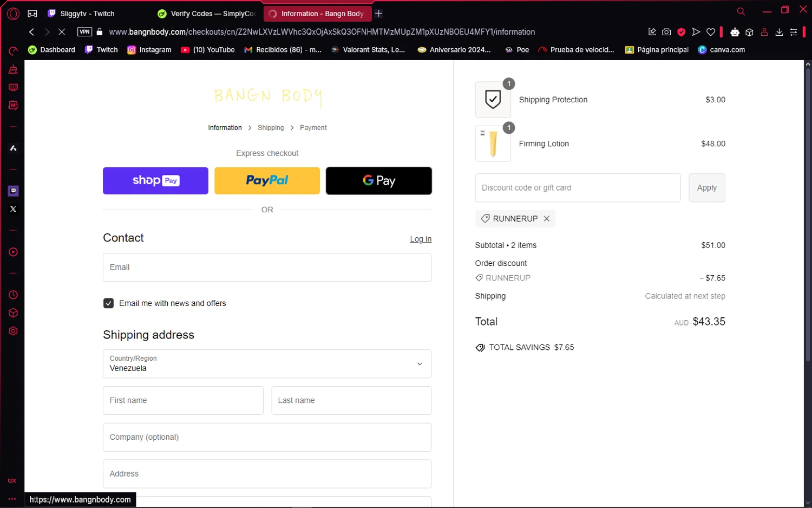This screenshot has height=508, width=812.
Task: Open the canva.com bookmark
Action: coord(722,50)
